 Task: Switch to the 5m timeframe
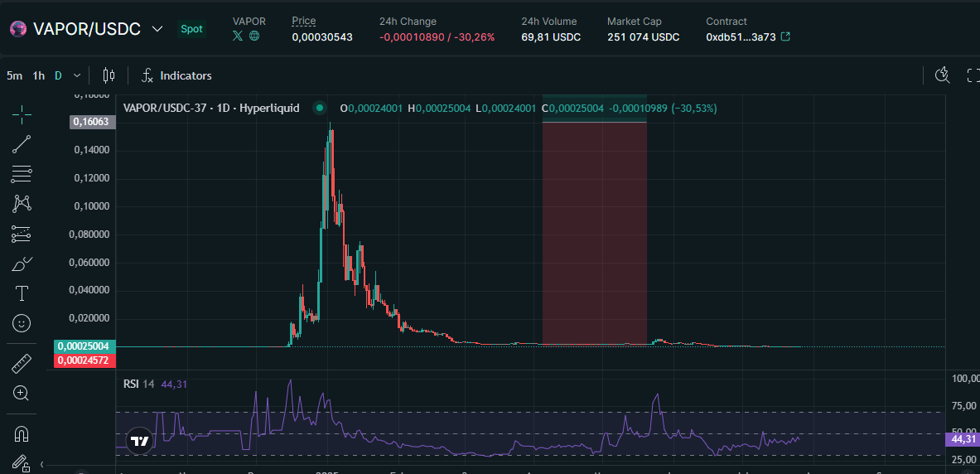(14, 75)
